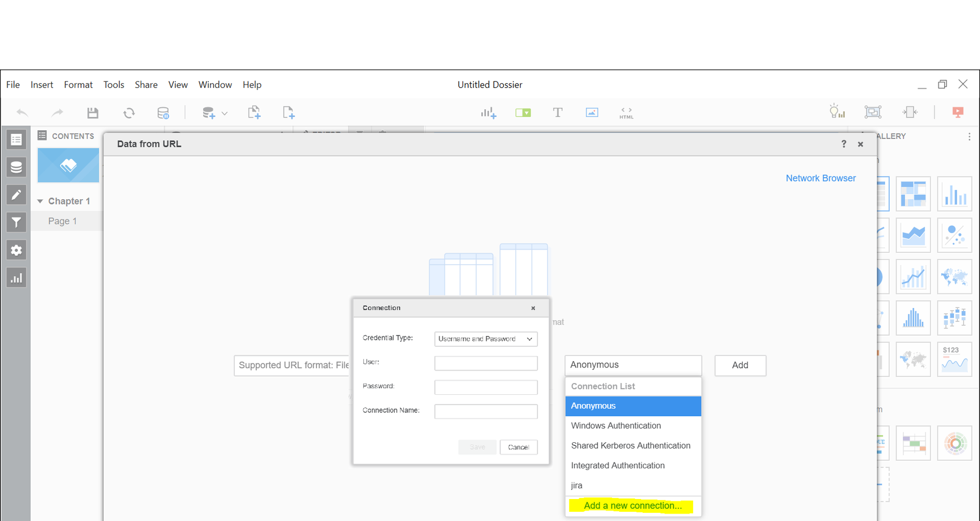Screen dimensions: 980x521
Task: Open the chart gallery sidebar icon
Action: [16, 278]
